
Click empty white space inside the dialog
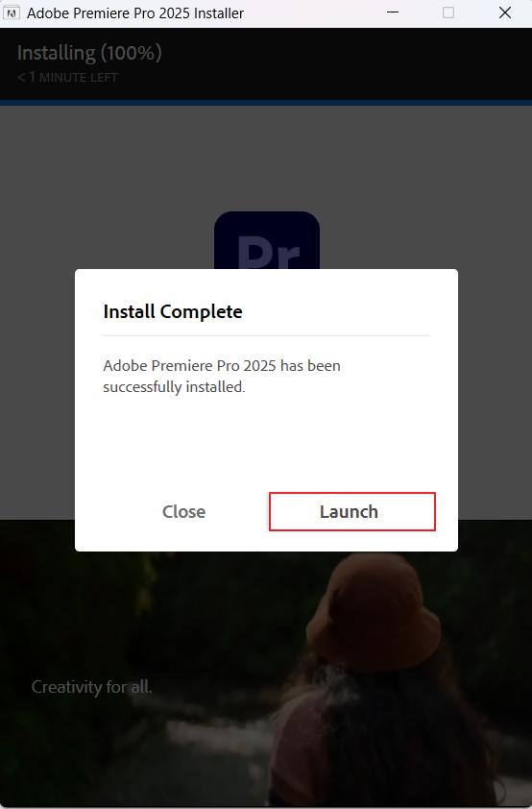(x=267, y=444)
